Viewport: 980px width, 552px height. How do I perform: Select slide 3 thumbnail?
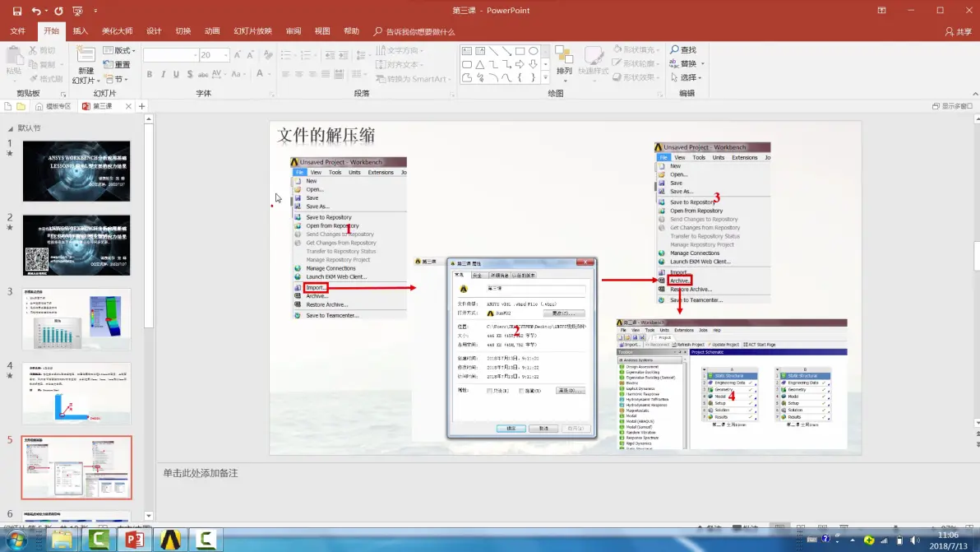[77, 319]
